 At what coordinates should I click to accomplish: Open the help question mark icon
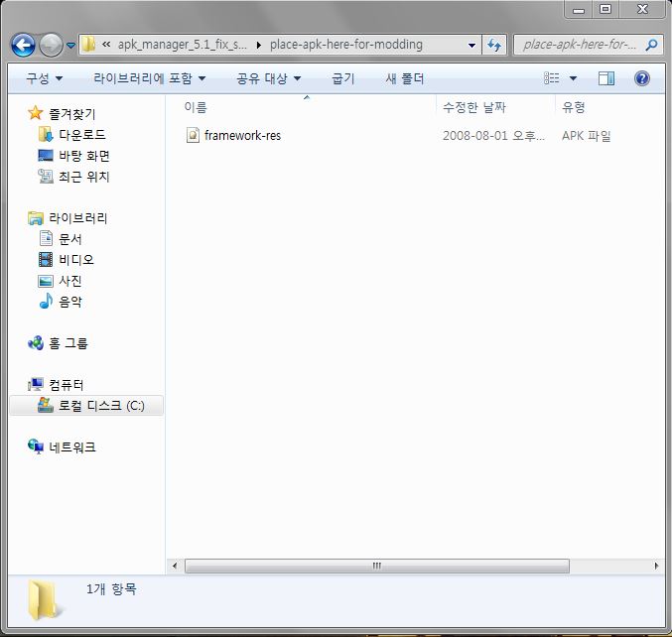point(641,78)
